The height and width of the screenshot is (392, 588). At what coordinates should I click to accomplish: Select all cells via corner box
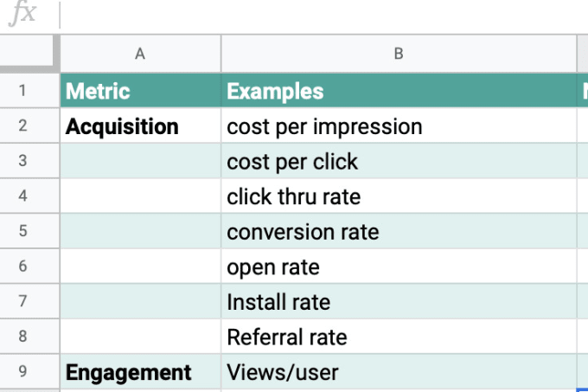click(29, 54)
